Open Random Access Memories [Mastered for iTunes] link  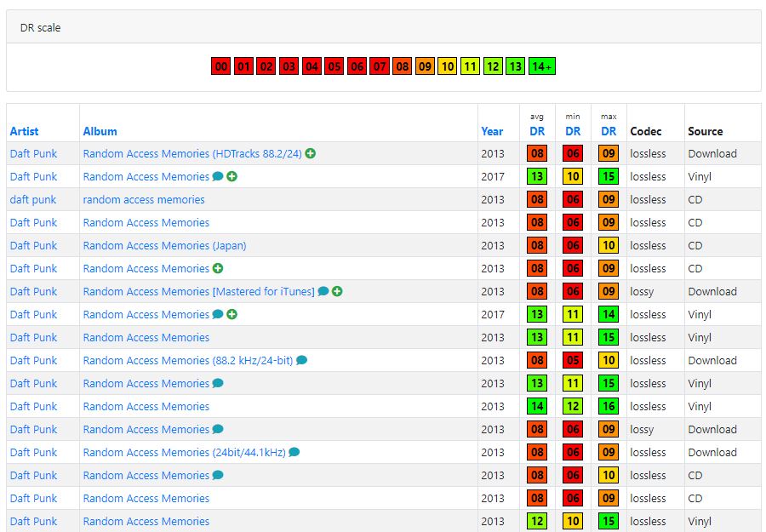coord(199,291)
